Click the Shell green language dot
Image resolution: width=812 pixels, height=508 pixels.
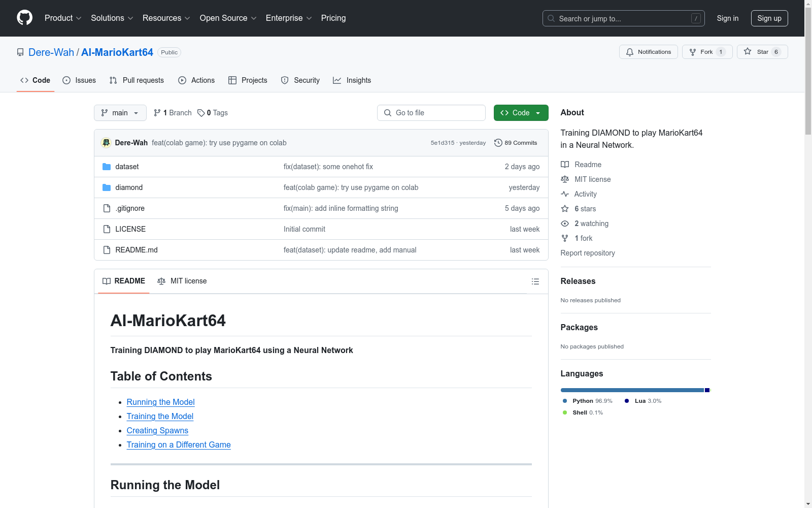coord(565,412)
